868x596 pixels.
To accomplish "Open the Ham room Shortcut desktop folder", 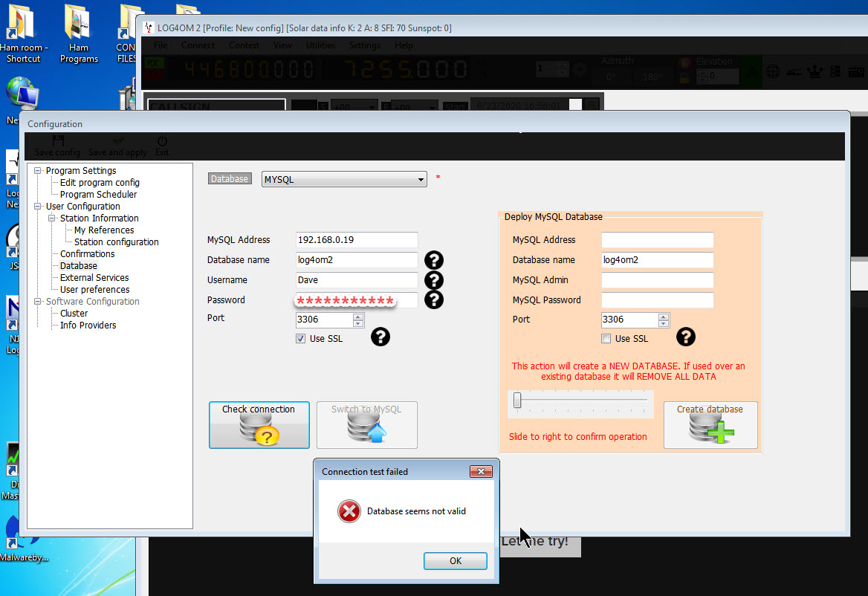I will [x=22, y=34].
